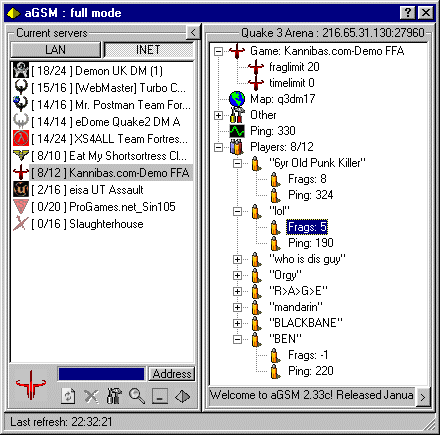Click the refresh servers icon in bottom toolbar
Image resolution: width=440 pixels, height=435 pixels.
[x=69, y=396]
